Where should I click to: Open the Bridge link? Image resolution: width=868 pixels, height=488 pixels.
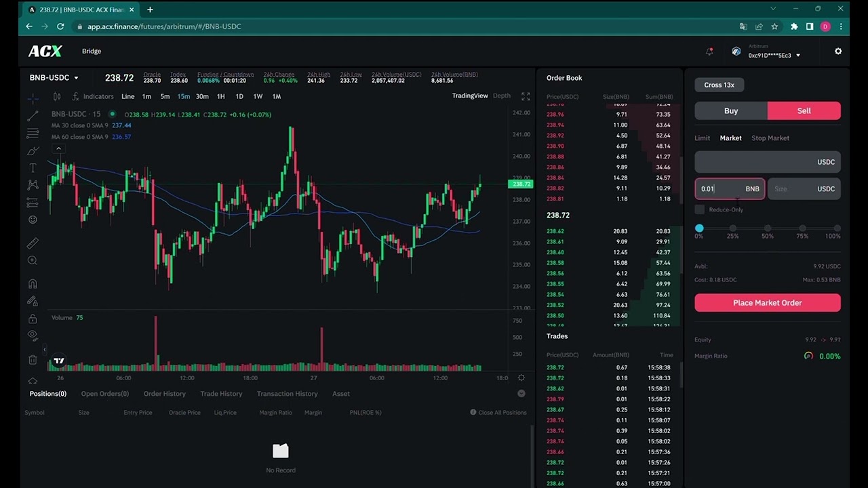pyautogui.click(x=92, y=52)
